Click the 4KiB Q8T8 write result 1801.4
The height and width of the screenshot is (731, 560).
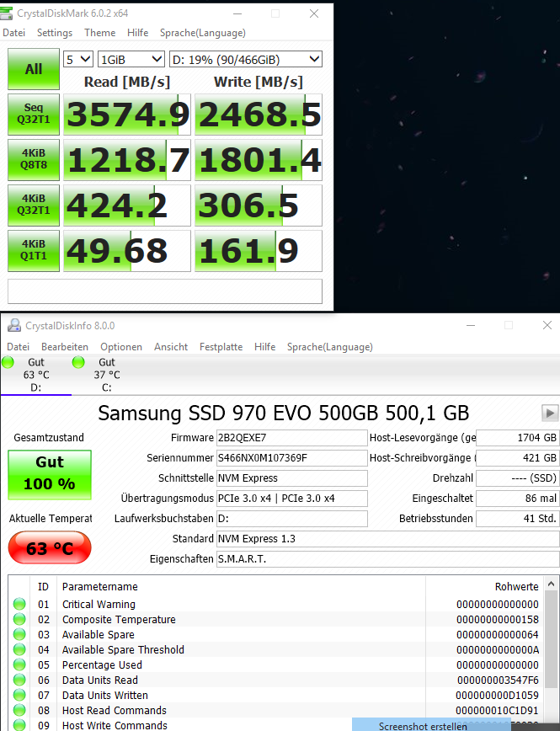point(259,159)
